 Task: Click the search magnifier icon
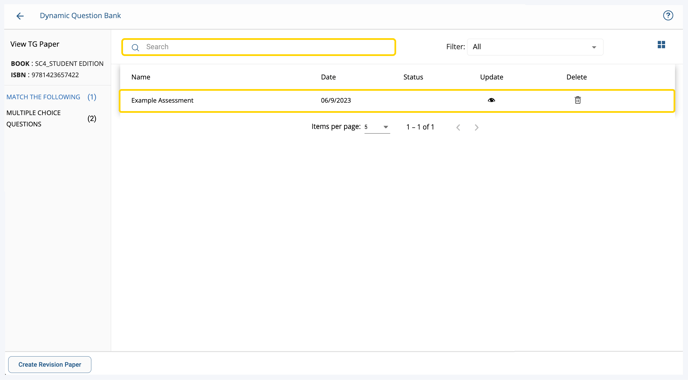(x=135, y=47)
